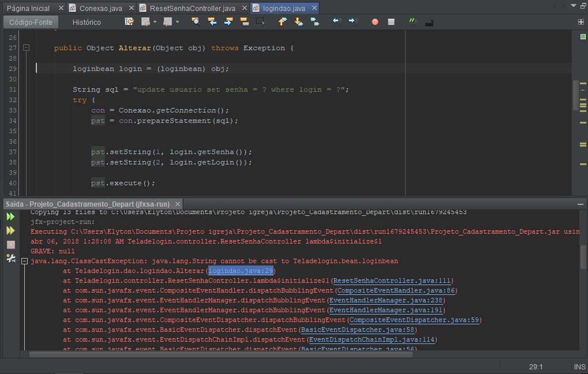
Task: Open the Forward history dropdown arrow
Action: 177,22
